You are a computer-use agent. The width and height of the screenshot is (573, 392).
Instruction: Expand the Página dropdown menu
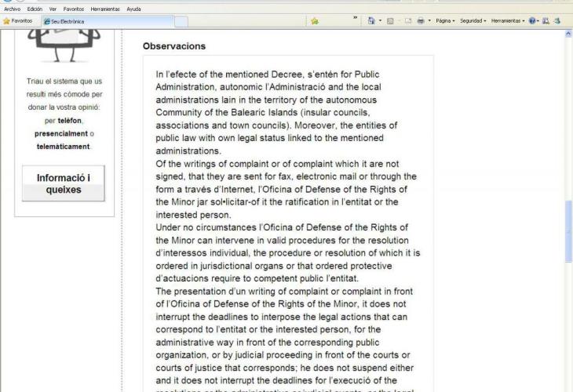click(436, 22)
